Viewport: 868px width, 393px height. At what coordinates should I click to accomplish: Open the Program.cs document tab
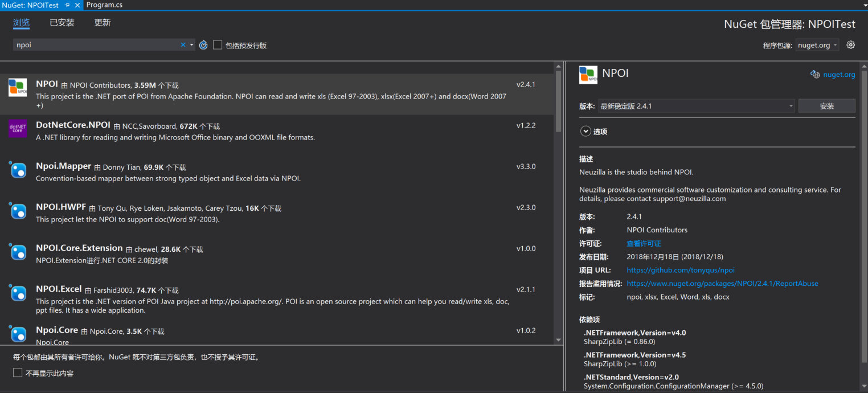click(104, 5)
